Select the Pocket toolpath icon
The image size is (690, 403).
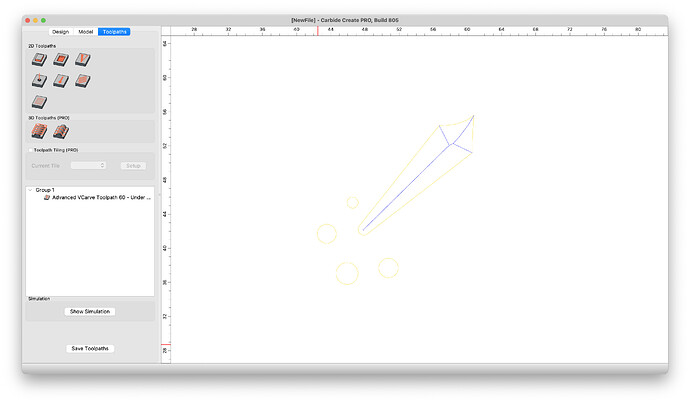61,60
